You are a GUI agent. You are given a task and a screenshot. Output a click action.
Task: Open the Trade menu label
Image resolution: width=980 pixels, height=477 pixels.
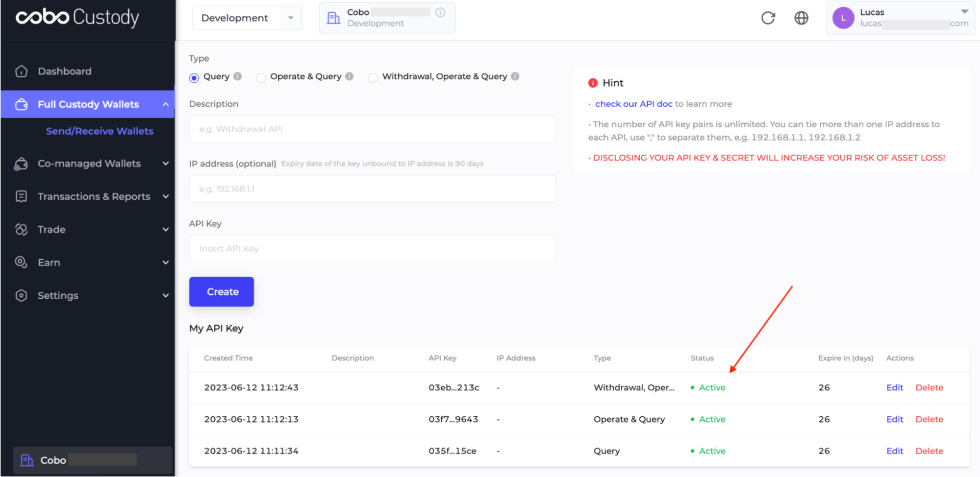coord(51,229)
